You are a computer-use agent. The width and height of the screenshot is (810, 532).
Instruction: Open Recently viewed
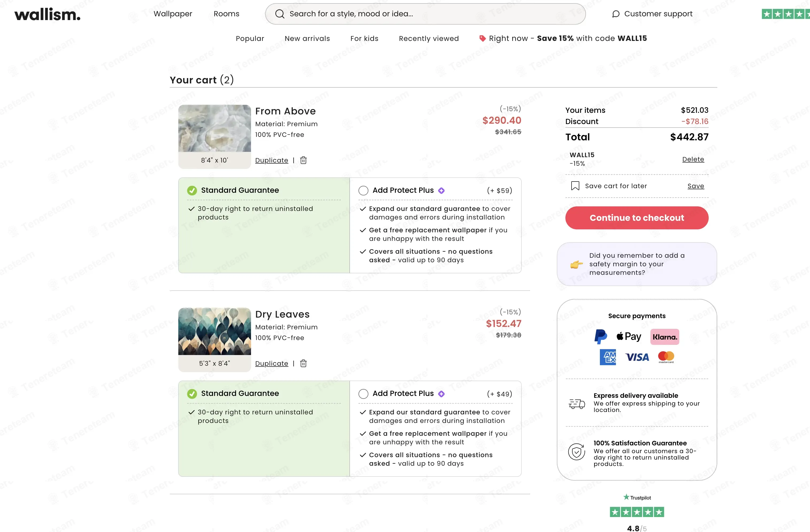[x=429, y=38]
